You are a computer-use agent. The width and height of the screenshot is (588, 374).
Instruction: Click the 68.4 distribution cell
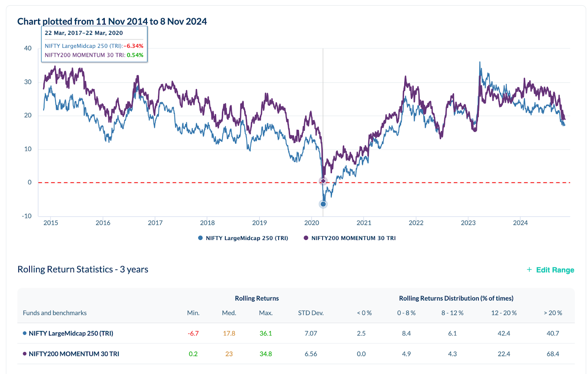553,354
